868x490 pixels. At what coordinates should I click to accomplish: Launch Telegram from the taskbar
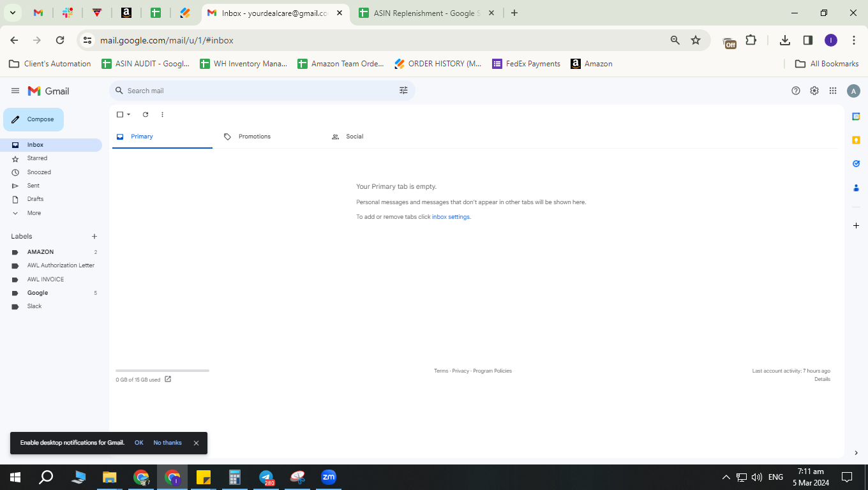267,477
